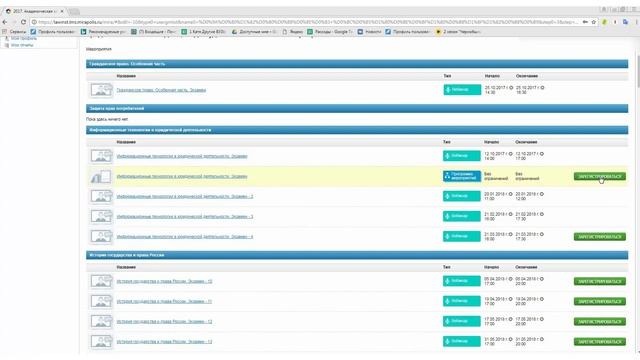This screenshot has height=360, width=640.
Task: Bookmark this page with the star icon
Action: pos(594,22)
